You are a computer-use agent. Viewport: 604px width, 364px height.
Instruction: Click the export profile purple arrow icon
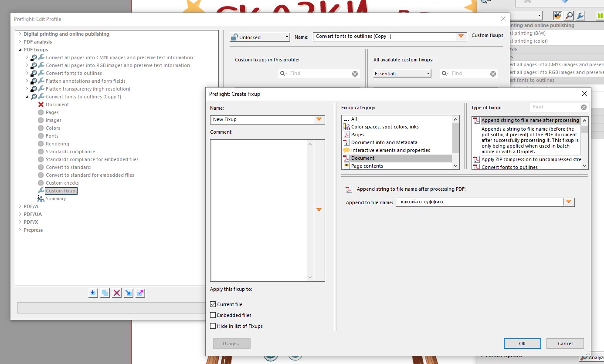pos(140,293)
